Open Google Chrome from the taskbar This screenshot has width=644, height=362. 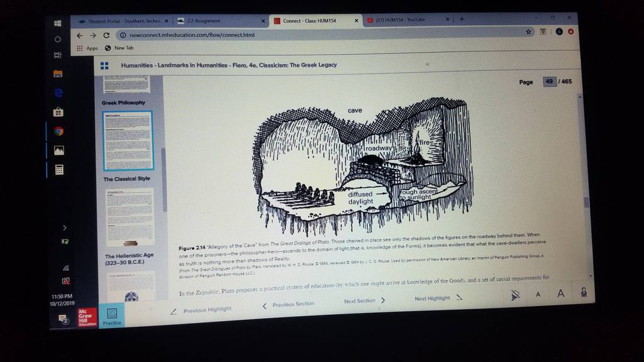point(58,131)
